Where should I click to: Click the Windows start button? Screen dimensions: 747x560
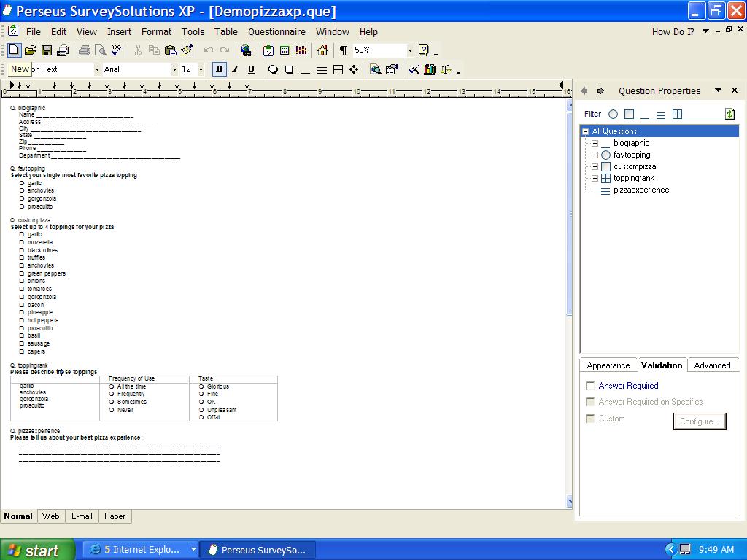37,550
